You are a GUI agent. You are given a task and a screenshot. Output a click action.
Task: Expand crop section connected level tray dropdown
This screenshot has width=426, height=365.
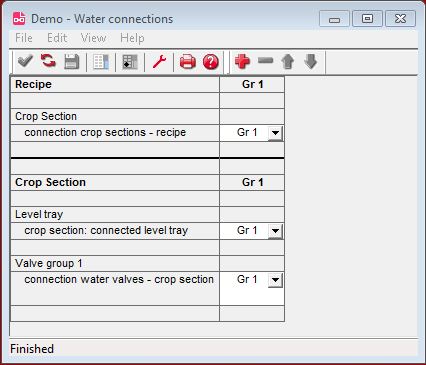275,231
